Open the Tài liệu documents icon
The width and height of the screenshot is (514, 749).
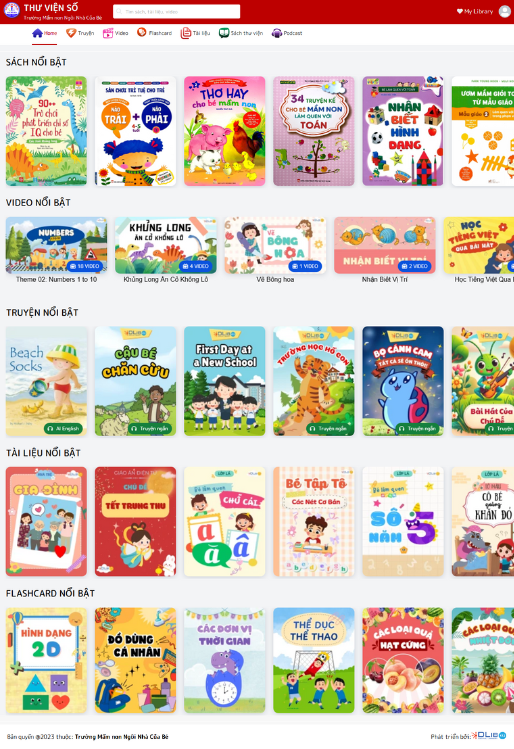185,33
